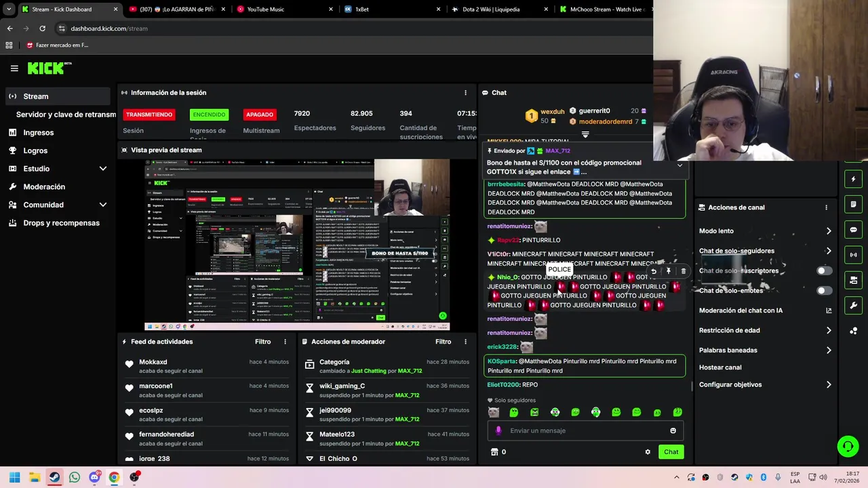The image size is (868, 488).
Task: Toggle the chat bubble panel icon
Action: [x=853, y=230]
